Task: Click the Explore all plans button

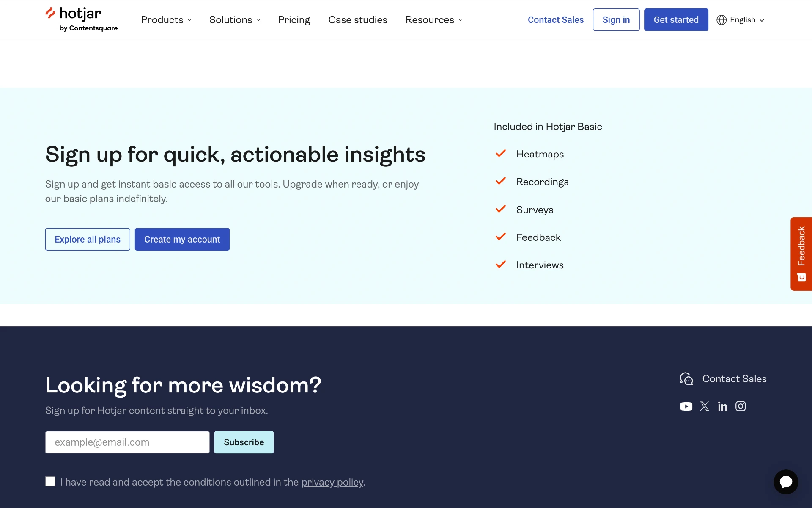Action: (88, 239)
